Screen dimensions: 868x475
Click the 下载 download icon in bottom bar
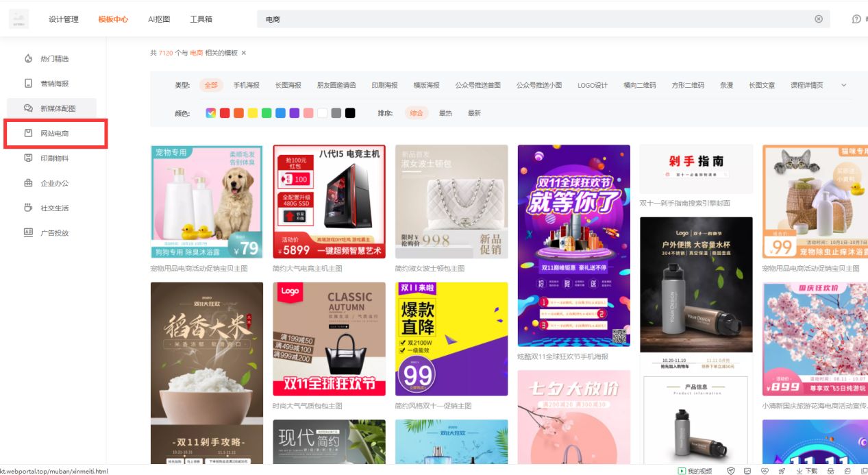coord(799,471)
